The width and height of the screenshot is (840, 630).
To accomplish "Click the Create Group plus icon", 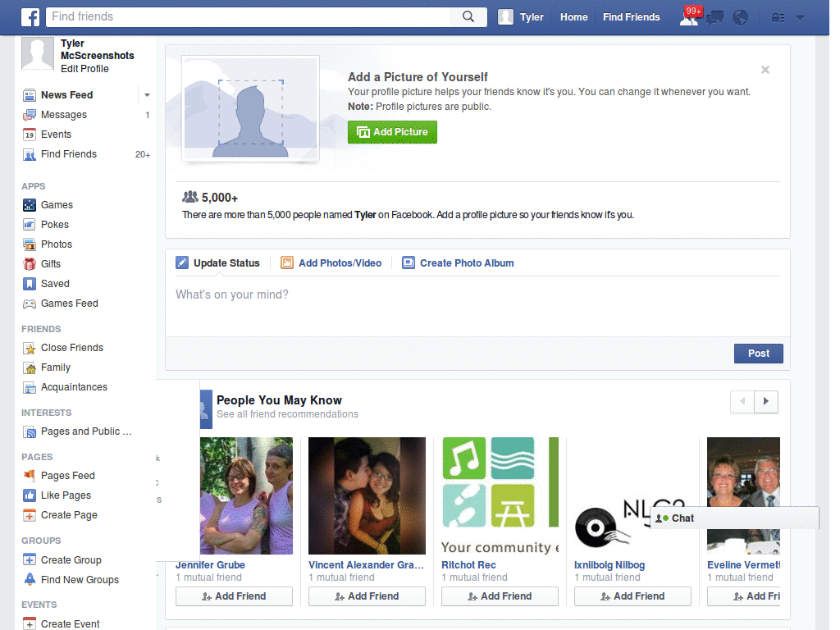I will click(x=30, y=559).
